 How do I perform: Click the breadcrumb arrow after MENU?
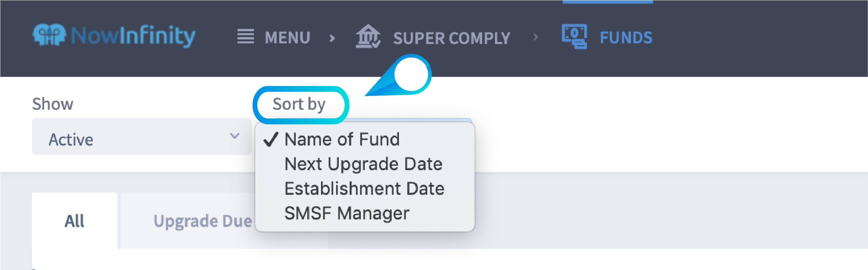point(332,38)
